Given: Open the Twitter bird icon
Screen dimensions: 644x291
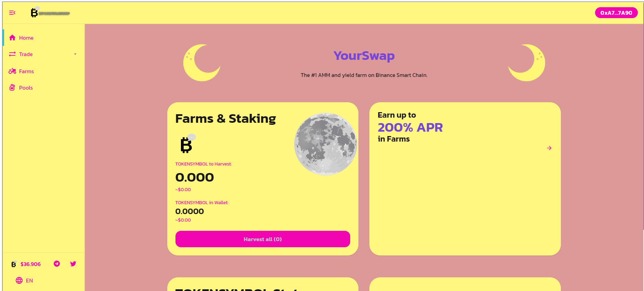Looking at the screenshot, I should coord(73,264).
